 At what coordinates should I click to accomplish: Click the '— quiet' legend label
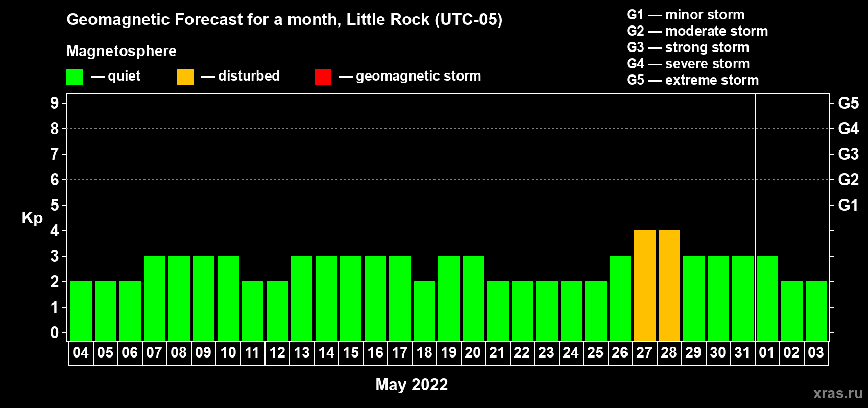coord(115,76)
